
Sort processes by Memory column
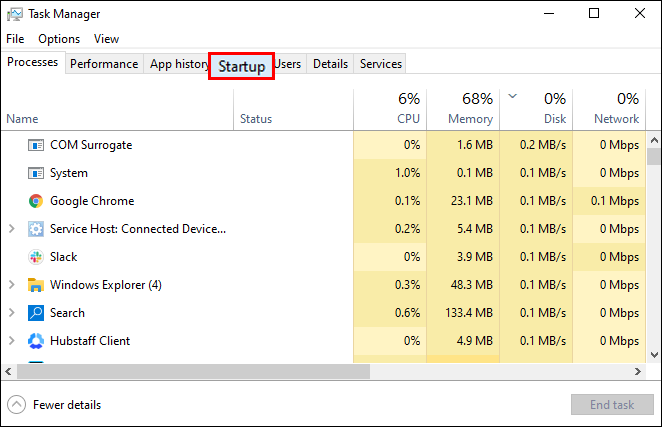point(463,109)
